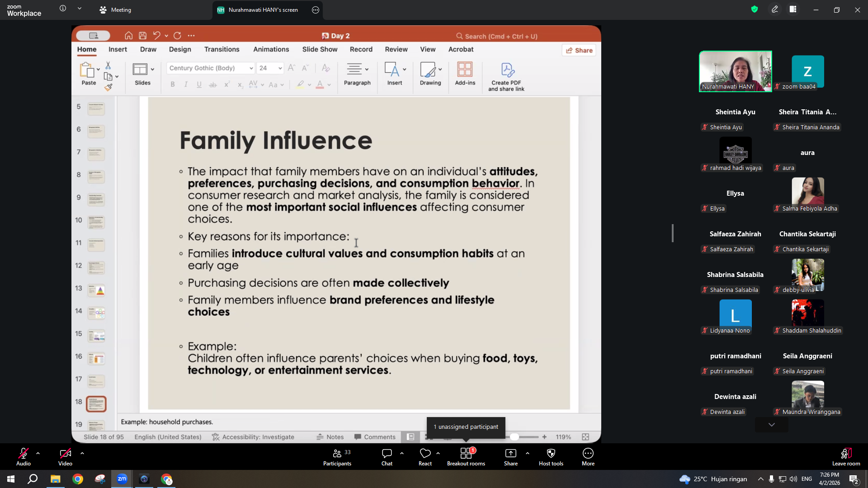This screenshot has width=868, height=488.
Task: Click the Share screen button in Zoom toolbar
Action: (x=511, y=456)
